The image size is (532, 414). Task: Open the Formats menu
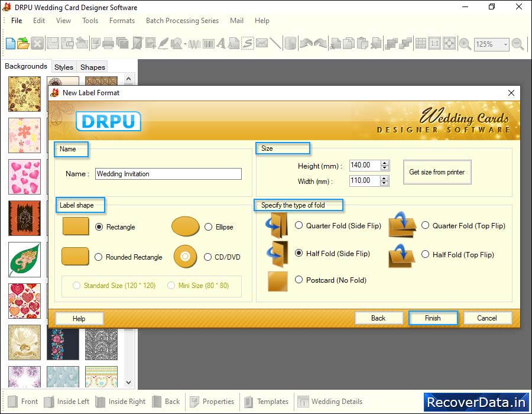tap(122, 21)
